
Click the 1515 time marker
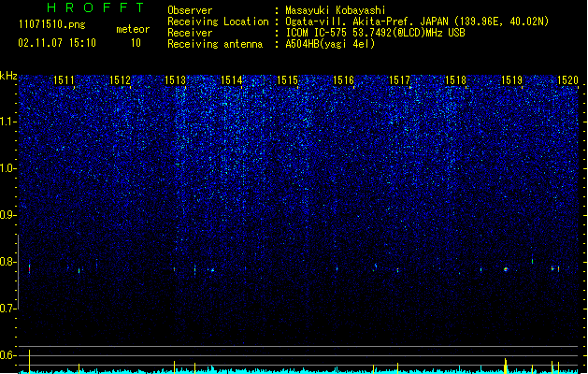tap(287, 80)
